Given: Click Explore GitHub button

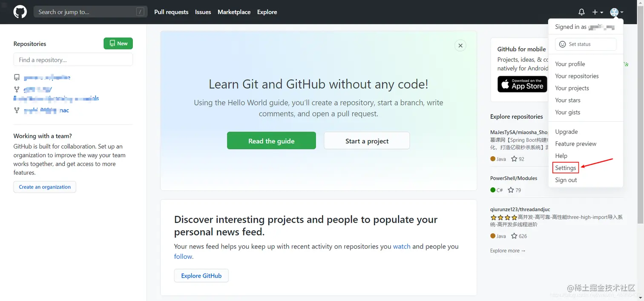Looking at the screenshot, I should 201,275.
